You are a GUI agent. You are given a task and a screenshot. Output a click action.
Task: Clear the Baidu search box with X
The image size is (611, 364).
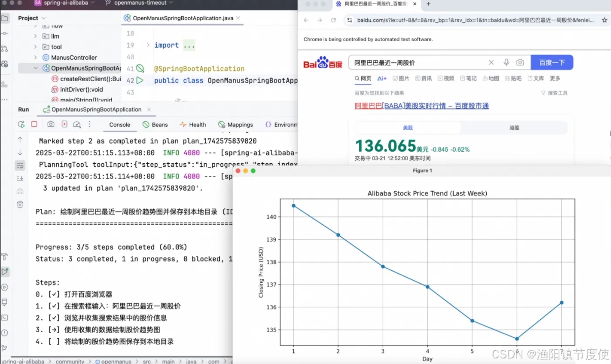pyautogui.click(x=491, y=62)
